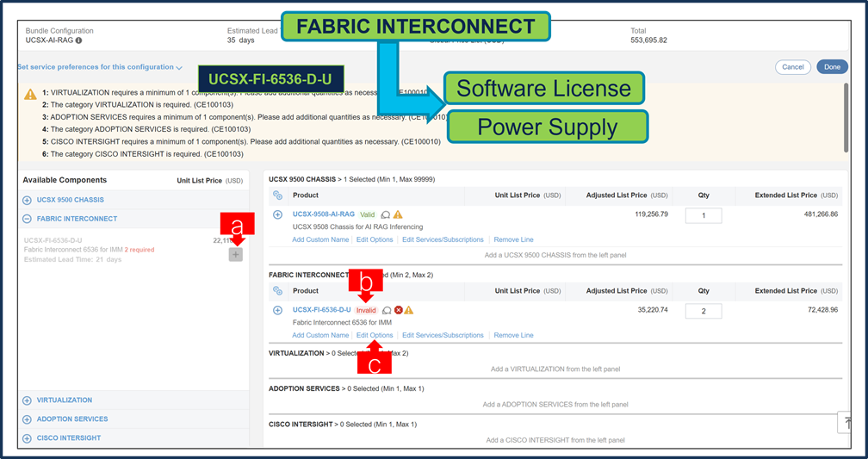Screen dimensions: 868x459
Task: Expand the UCSX-FI-6536-D-U product row
Action: click(278, 311)
